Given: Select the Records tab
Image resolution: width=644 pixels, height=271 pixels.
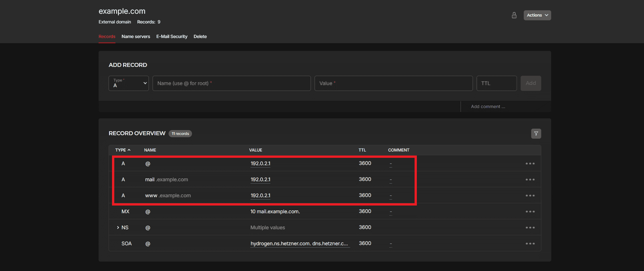Looking at the screenshot, I should 107,37.
